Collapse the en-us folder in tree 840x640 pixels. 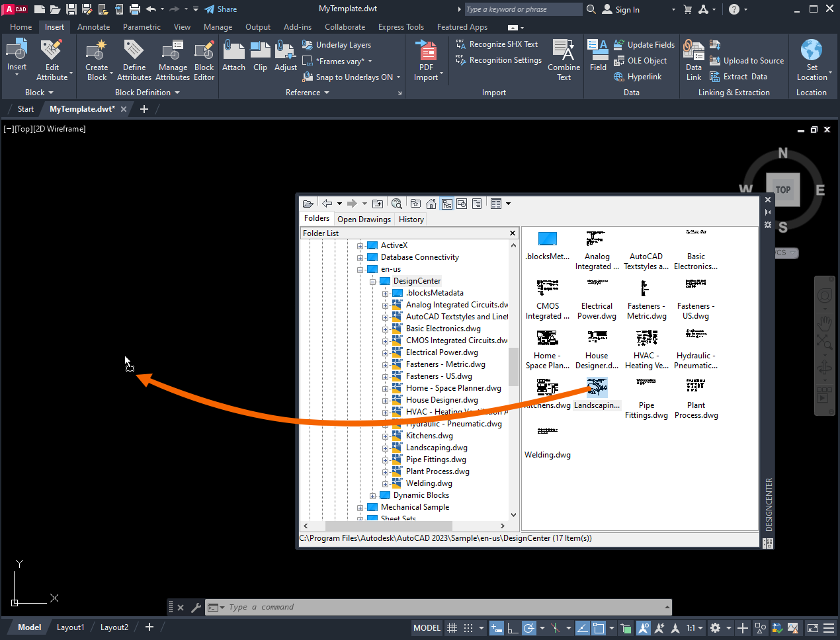pos(360,269)
